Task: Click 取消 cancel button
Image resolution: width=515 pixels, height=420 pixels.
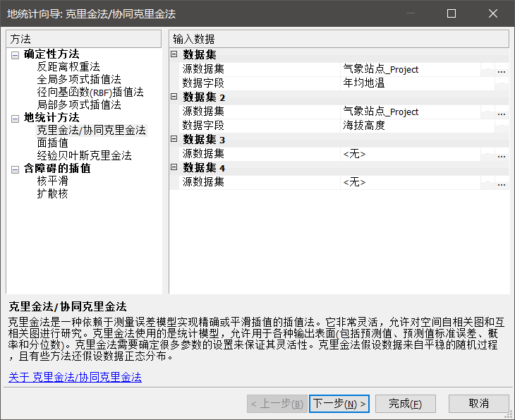Action: (479, 404)
